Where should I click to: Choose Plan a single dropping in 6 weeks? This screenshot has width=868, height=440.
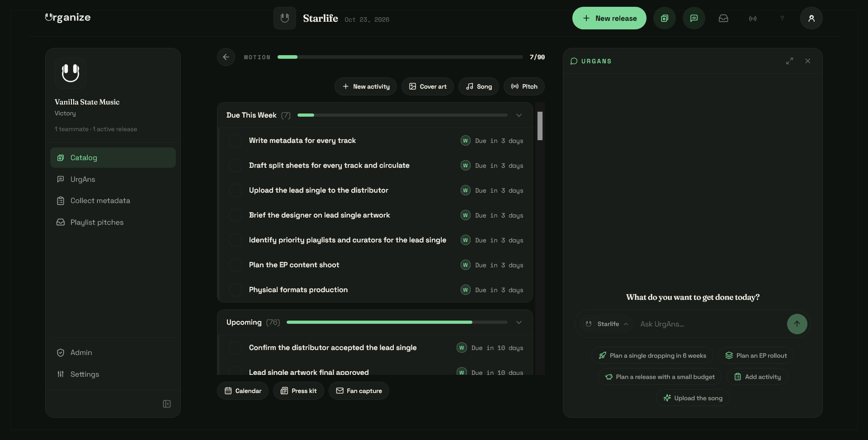tap(652, 355)
